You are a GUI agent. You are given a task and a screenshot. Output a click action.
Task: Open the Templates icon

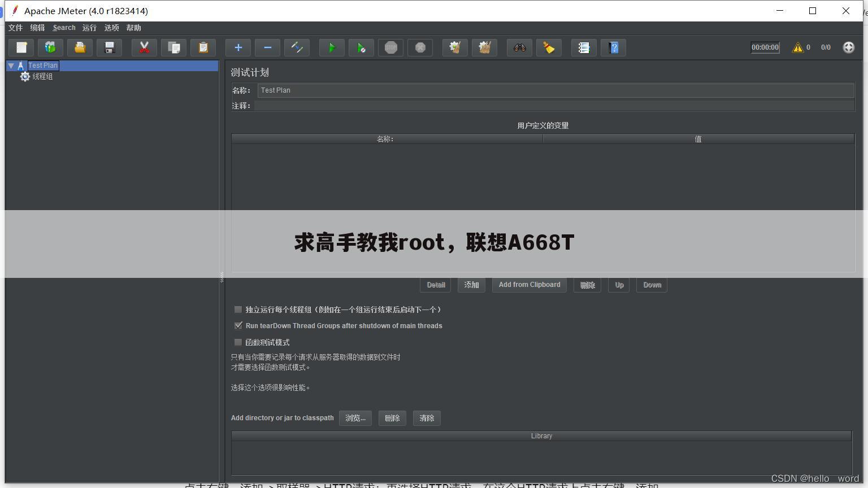point(51,47)
